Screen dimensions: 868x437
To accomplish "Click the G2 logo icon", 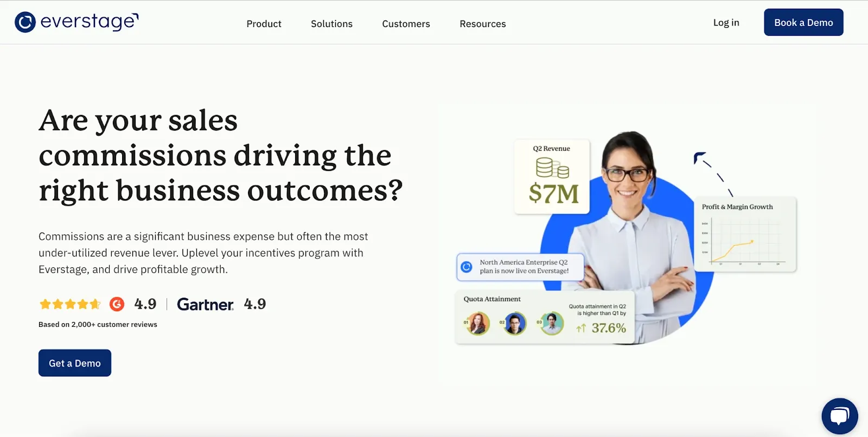I will click(117, 304).
